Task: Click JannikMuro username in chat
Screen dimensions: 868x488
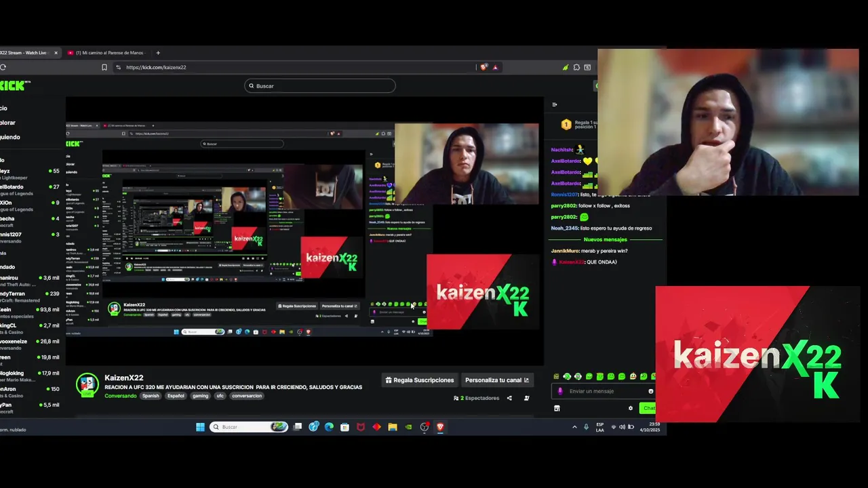Action: (x=565, y=251)
